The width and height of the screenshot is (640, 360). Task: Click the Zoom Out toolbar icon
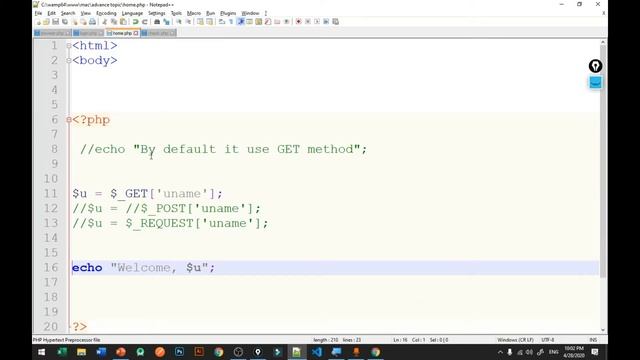(x=189, y=22)
